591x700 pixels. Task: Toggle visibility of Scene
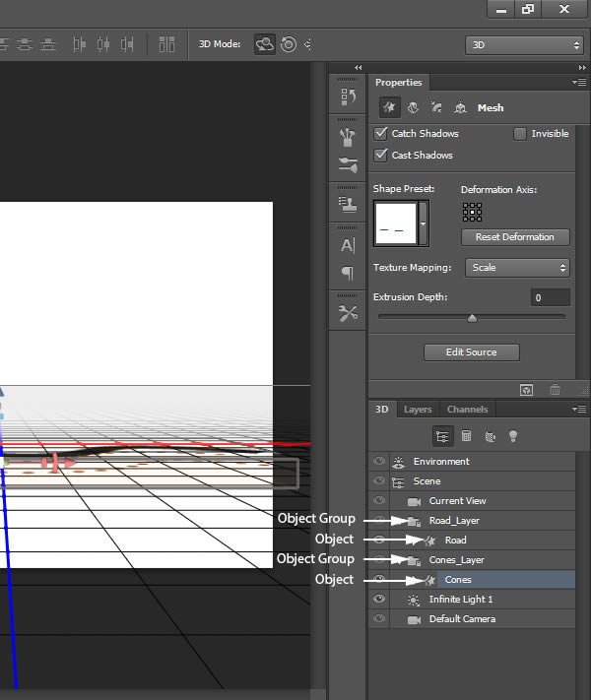point(379,480)
